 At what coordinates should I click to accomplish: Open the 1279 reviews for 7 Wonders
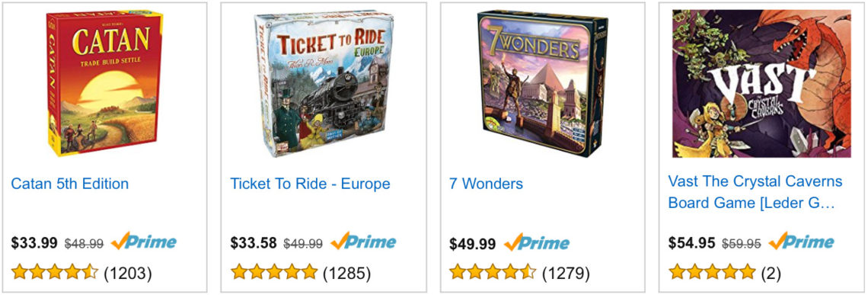(566, 273)
